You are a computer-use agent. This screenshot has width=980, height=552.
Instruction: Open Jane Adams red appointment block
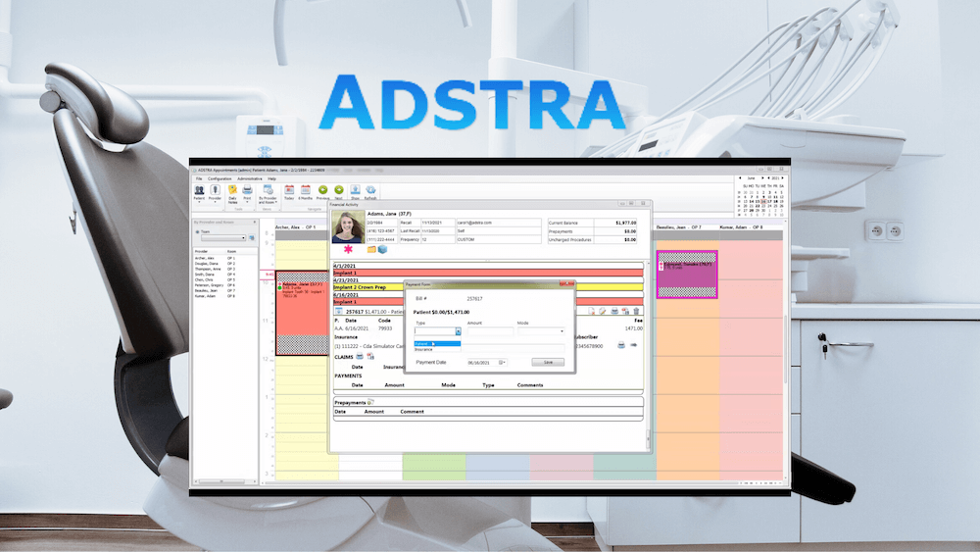tap(303, 313)
